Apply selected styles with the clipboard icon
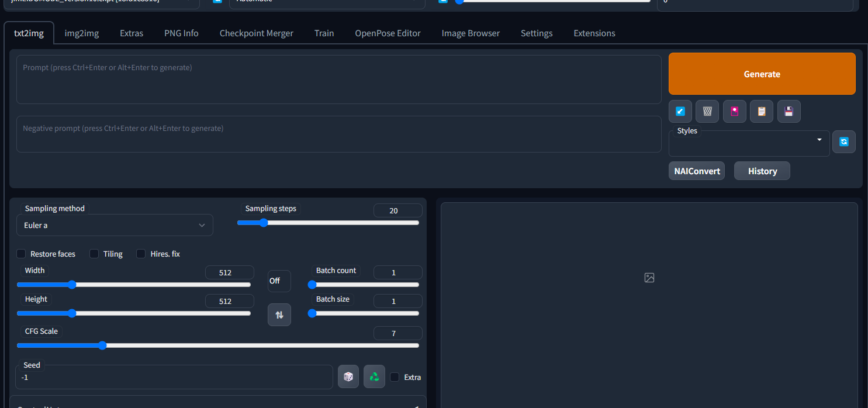The width and height of the screenshot is (868, 408). (x=762, y=111)
